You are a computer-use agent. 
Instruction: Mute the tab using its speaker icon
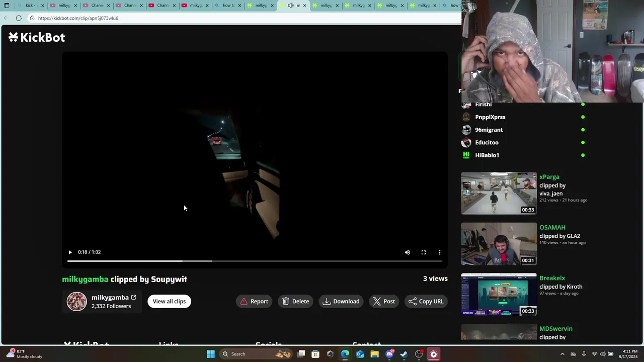pyautogui.click(x=290, y=6)
